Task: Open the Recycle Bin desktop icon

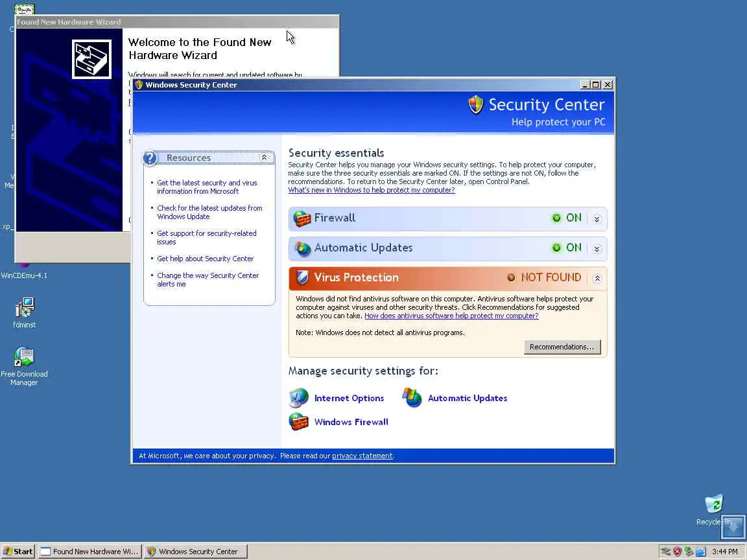Action: [714, 504]
